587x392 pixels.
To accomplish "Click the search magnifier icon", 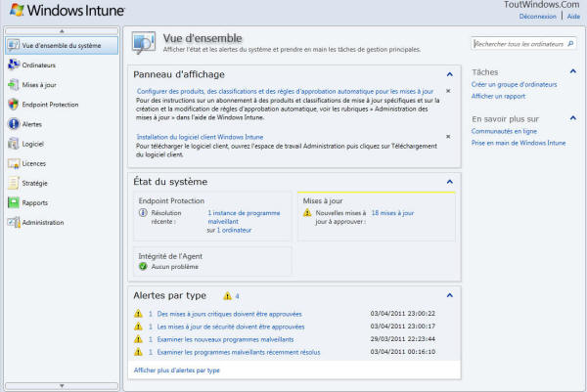I will tap(570, 44).
